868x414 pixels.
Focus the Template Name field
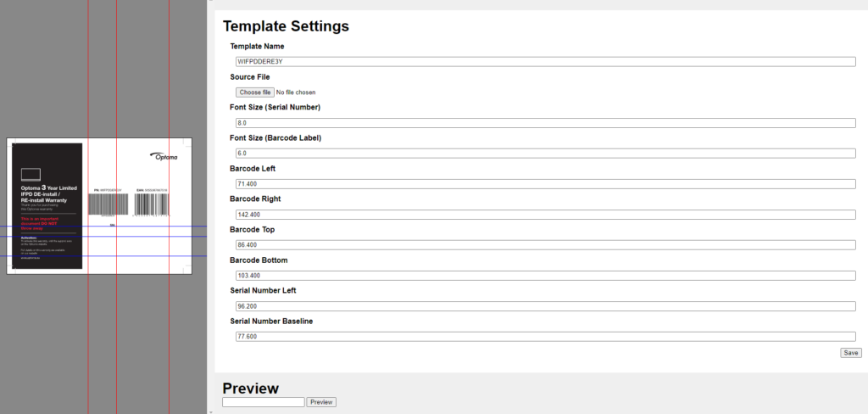pyautogui.click(x=545, y=62)
